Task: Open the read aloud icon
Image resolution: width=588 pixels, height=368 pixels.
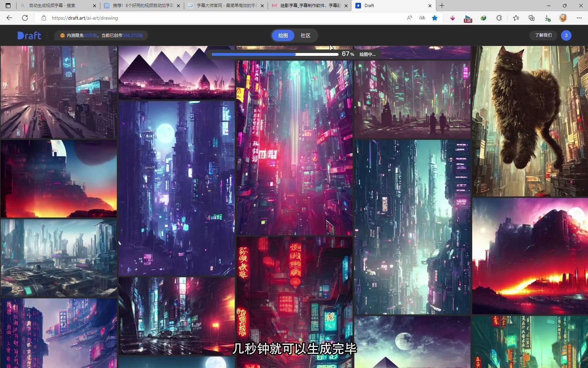Action: point(409,18)
